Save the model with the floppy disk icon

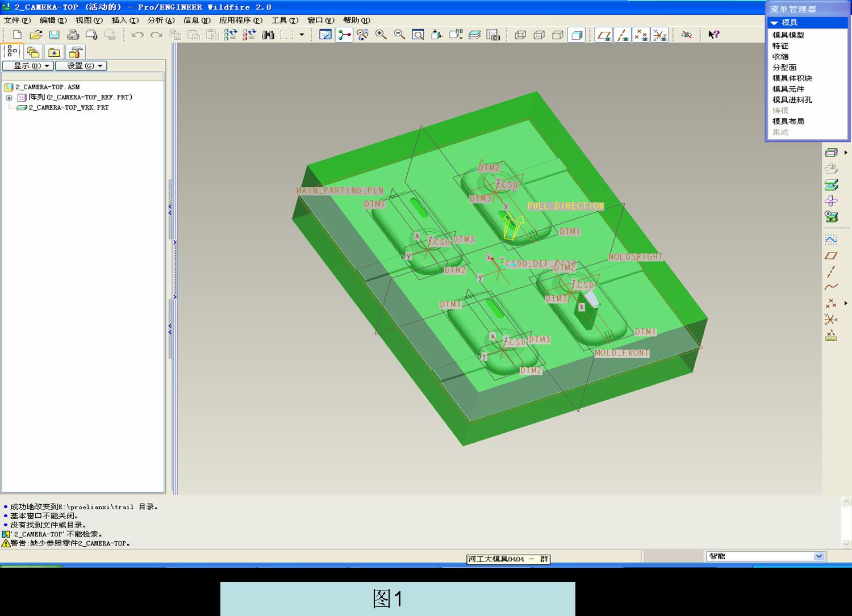[x=54, y=35]
